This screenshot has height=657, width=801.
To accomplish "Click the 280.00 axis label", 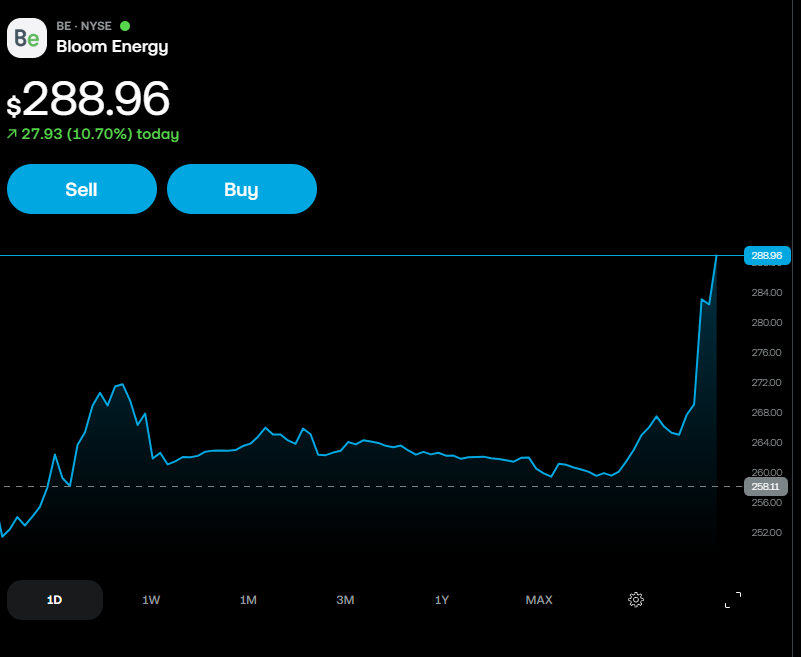I will [x=767, y=322].
